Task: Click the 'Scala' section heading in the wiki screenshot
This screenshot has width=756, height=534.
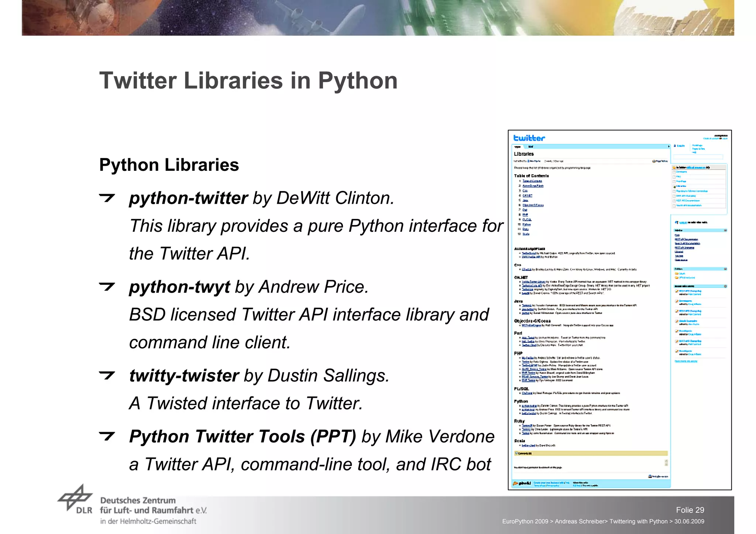Action: (519, 441)
